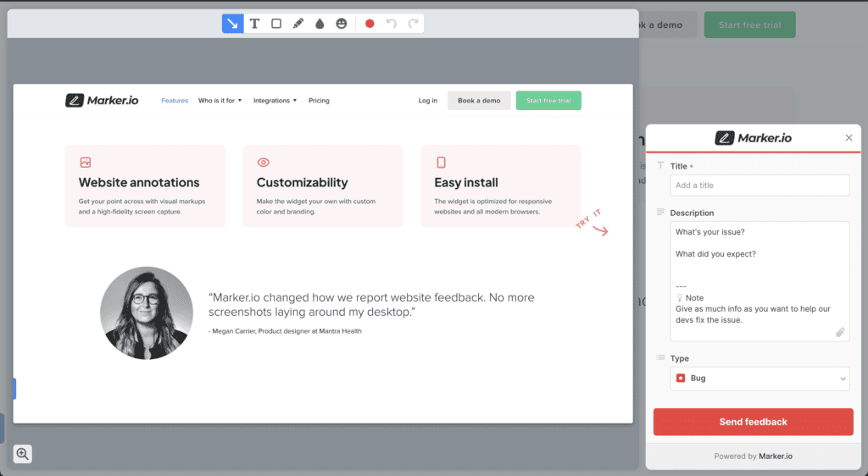Click the Start free trial button
Viewport: 868px width, 476px height.
tap(548, 101)
